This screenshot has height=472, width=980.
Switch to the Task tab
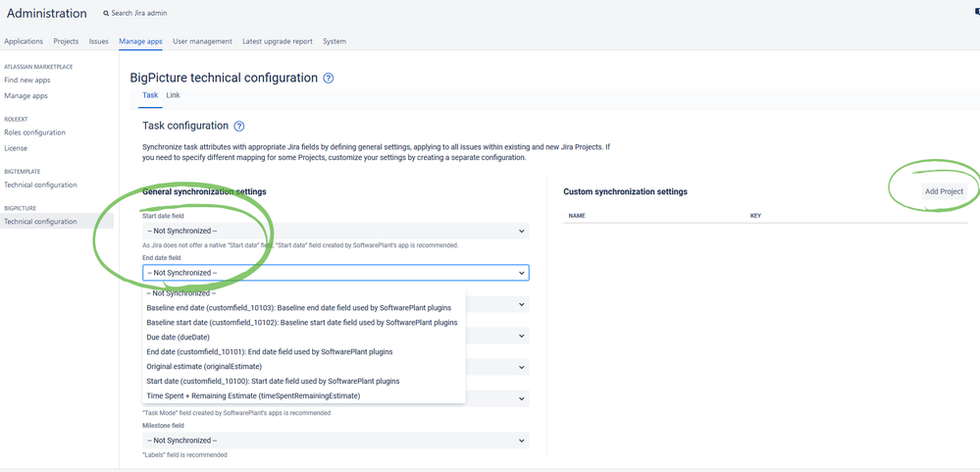150,95
